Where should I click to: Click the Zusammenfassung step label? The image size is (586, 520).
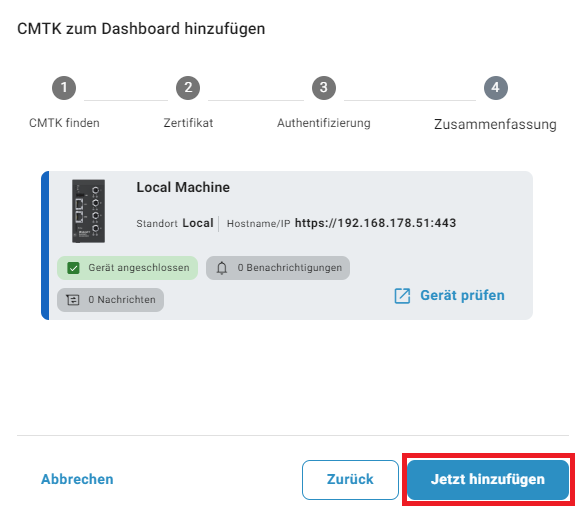tap(495, 124)
